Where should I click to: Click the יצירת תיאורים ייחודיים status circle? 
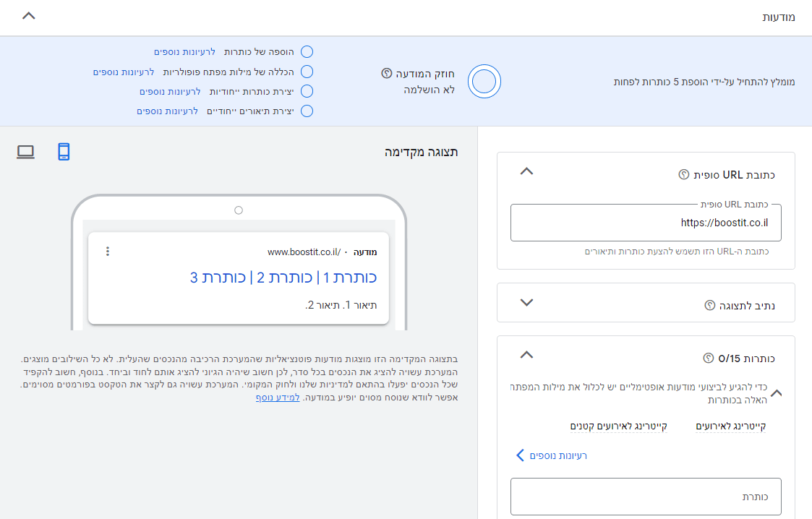coord(307,111)
